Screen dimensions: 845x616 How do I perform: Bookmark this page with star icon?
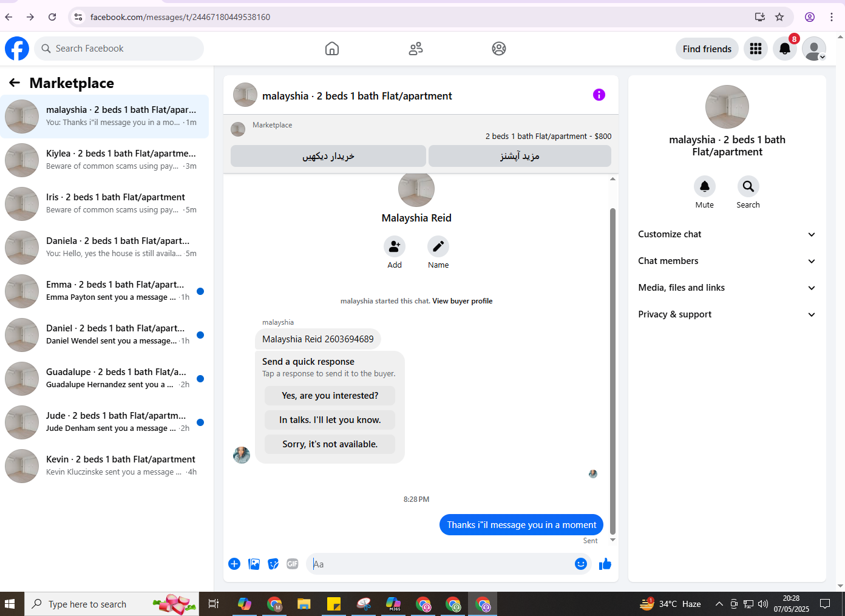pos(779,17)
